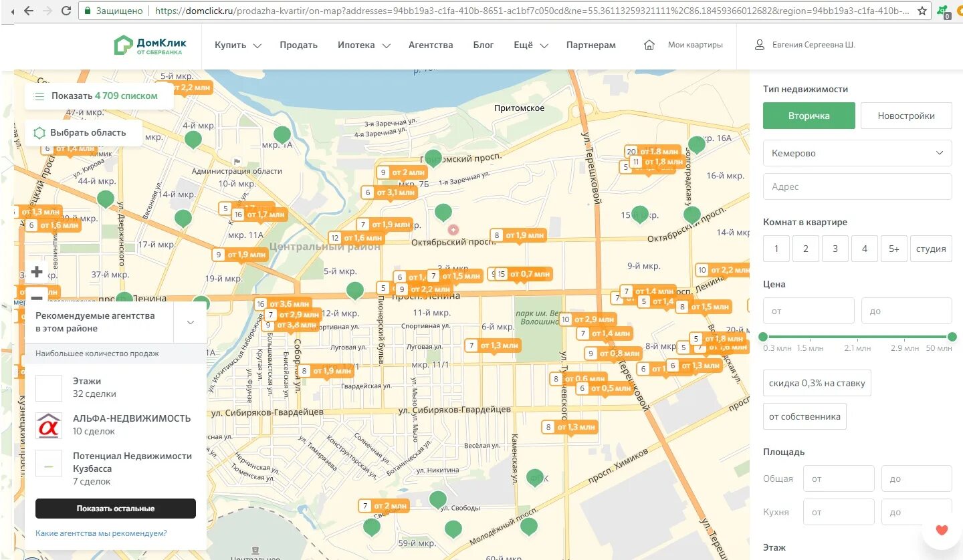963x560 pixels.
Task: Toggle 5+ rooms filter
Action: tap(894, 249)
